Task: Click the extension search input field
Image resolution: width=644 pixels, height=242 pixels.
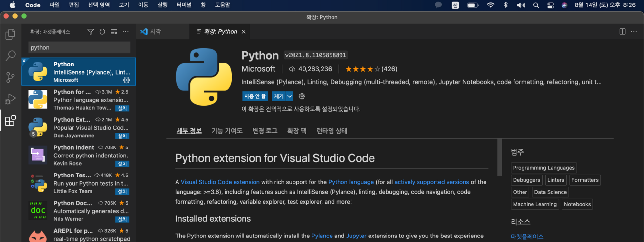Action: (x=79, y=47)
